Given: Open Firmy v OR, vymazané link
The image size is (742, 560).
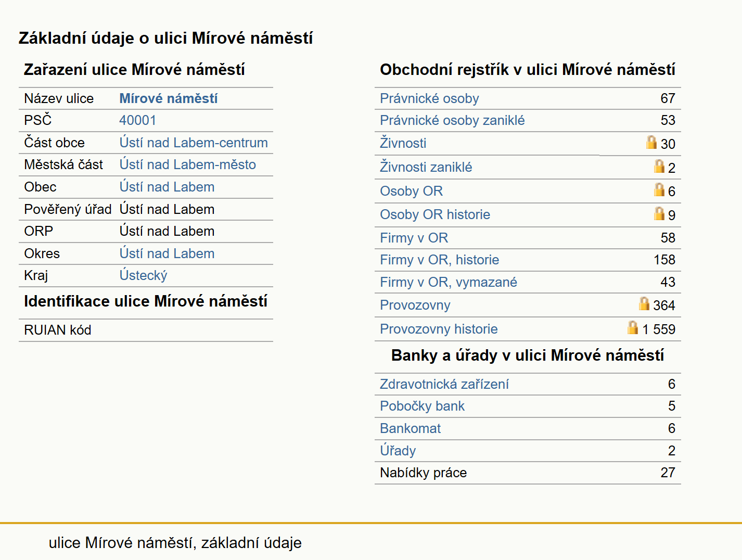Looking at the screenshot, I should [449, 282].
